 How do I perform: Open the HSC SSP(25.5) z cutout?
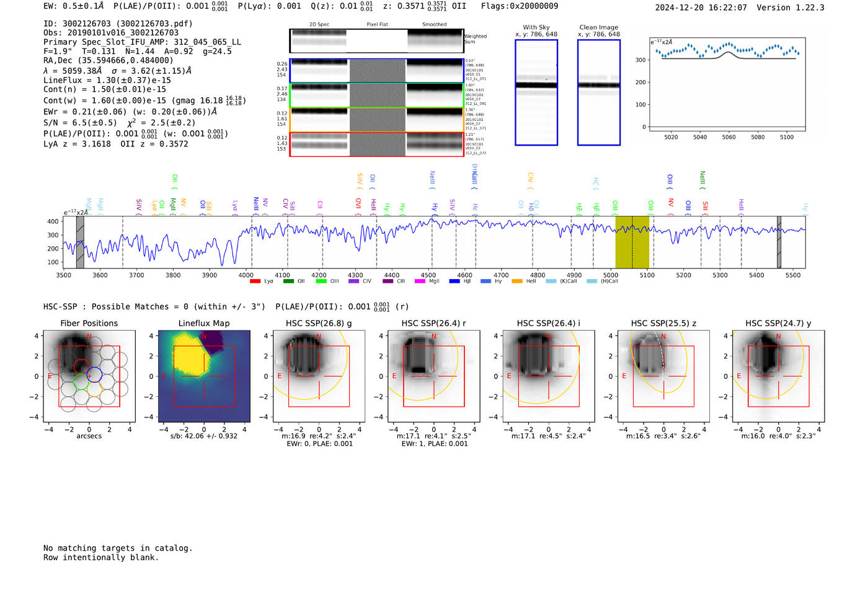663,376
